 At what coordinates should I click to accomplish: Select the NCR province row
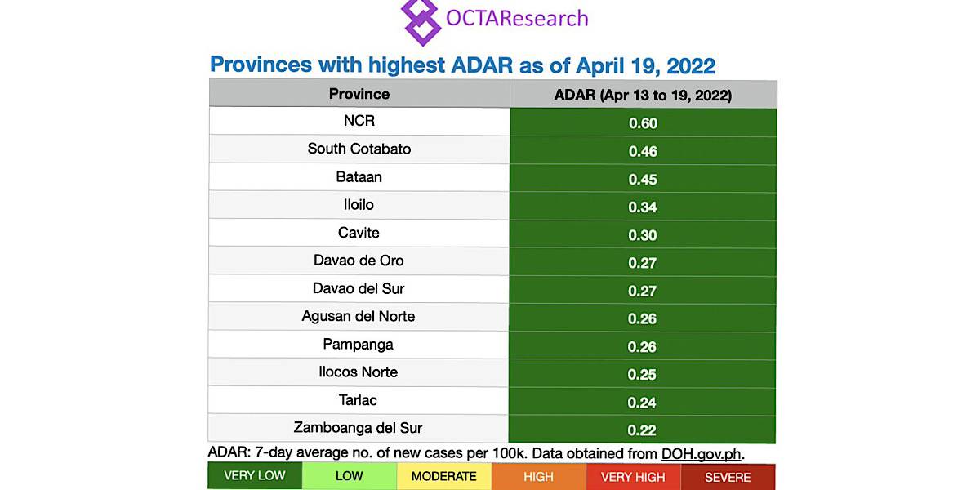(359, 122)
